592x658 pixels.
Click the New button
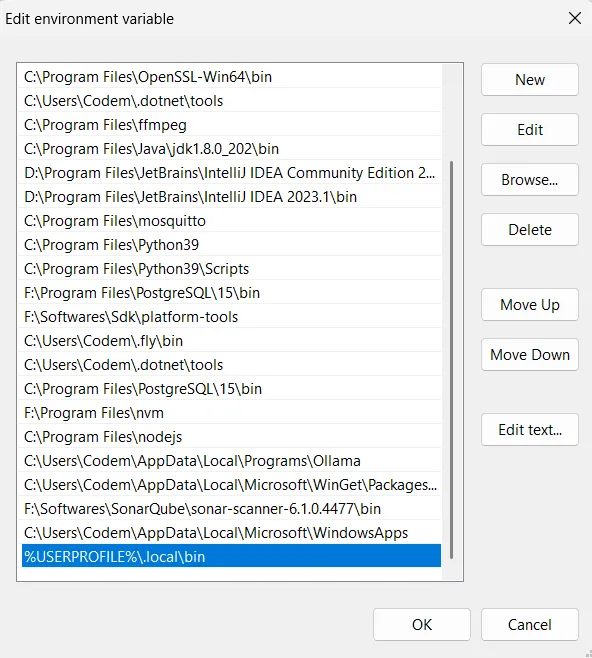(529, 80)
